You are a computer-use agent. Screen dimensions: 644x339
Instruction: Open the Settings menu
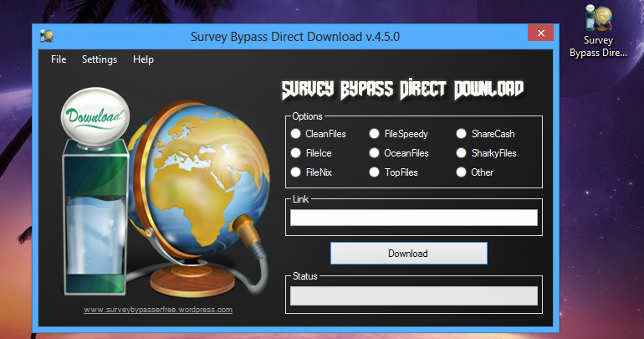click(100, 59)
